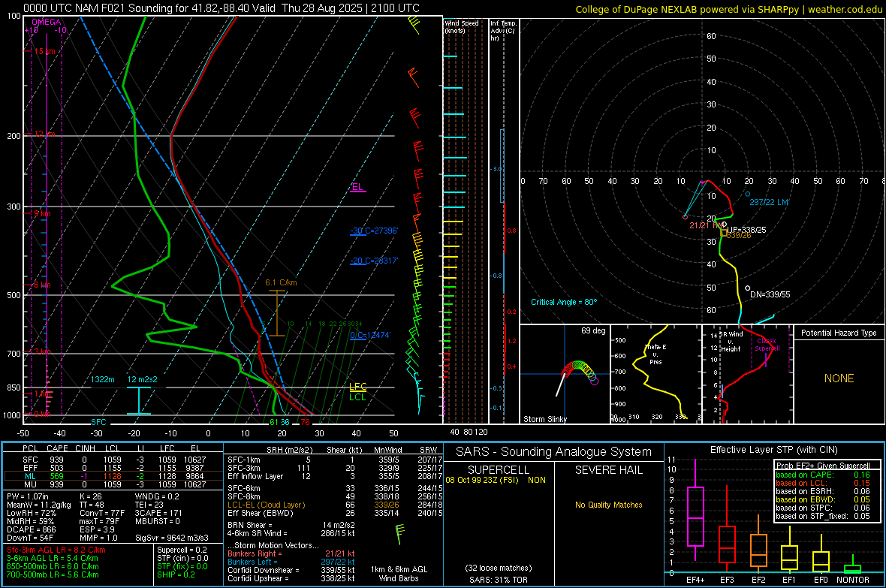Select the 'Eff Inflow Layer' row
The height and width of the screenshot is (588, 886).
pyautogui.click(x=335, y=476)
